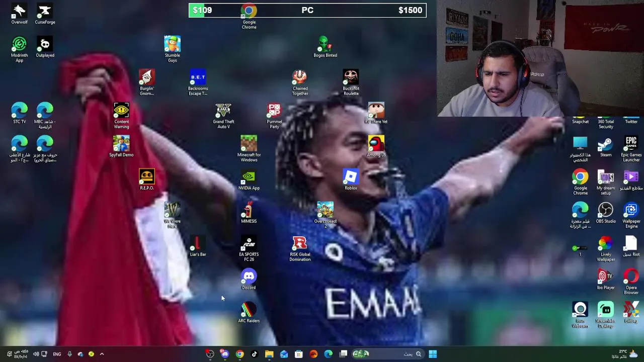Launch Among Us from the desktop
The image size is (644, 362).
376,147
